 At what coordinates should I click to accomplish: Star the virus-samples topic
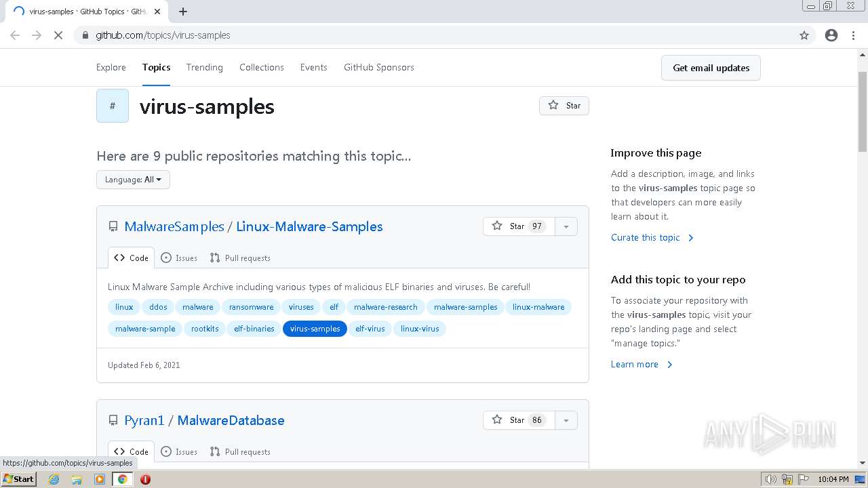[x=564, y=105]
